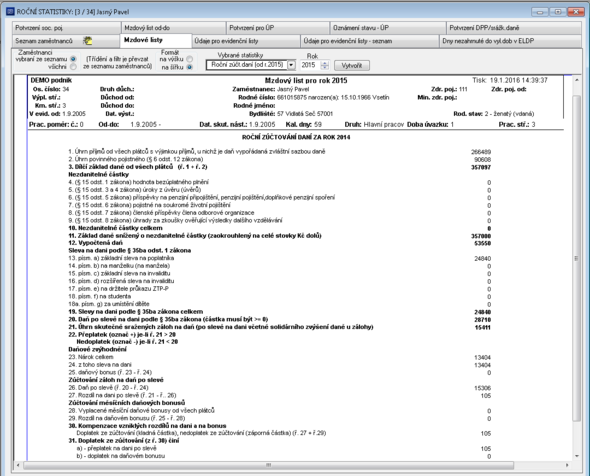Screen dimensions: 590x476
Task: Choose format 'na šířku' radio button
Action: click(x=190, y=67)
